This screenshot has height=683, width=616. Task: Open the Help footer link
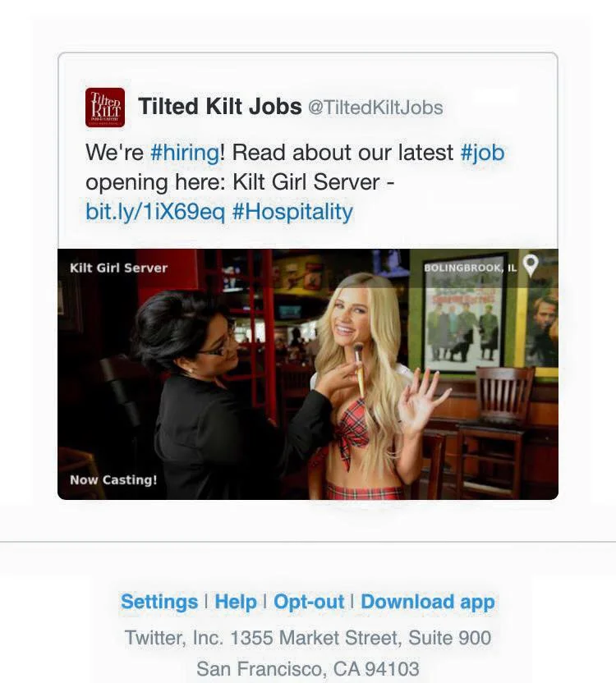click(x=236, y=602)
